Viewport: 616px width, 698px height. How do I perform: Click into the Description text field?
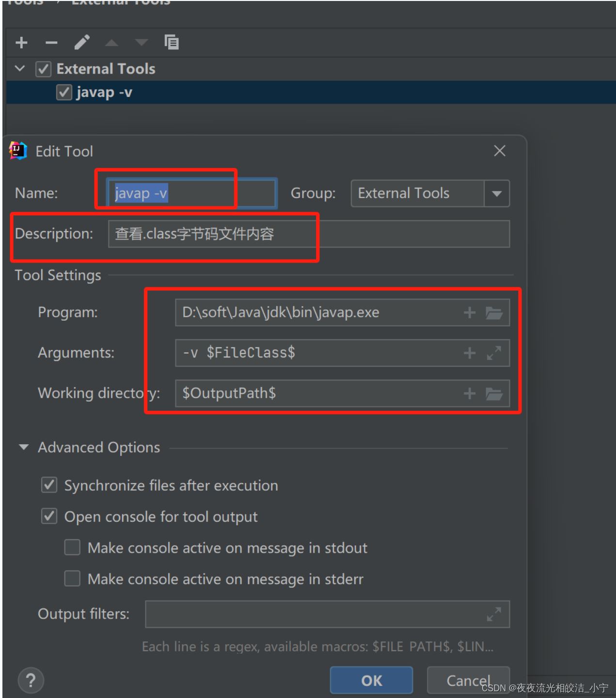click(388, 234)
